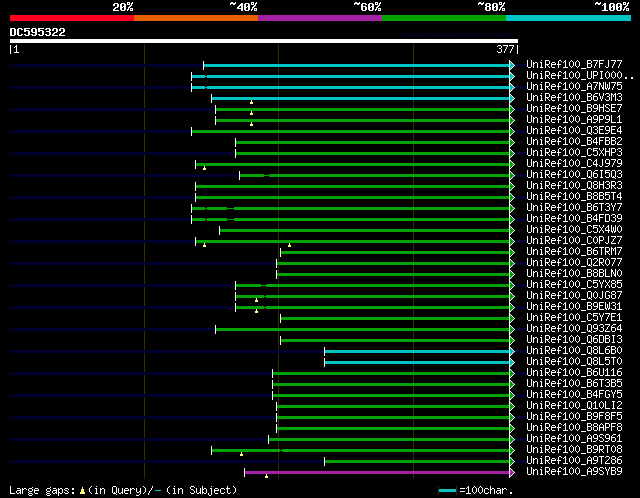Select the UniRef100_Q8L6B0 label
The height and width of the screenshot is (498, 640).
tap(574, 351)
